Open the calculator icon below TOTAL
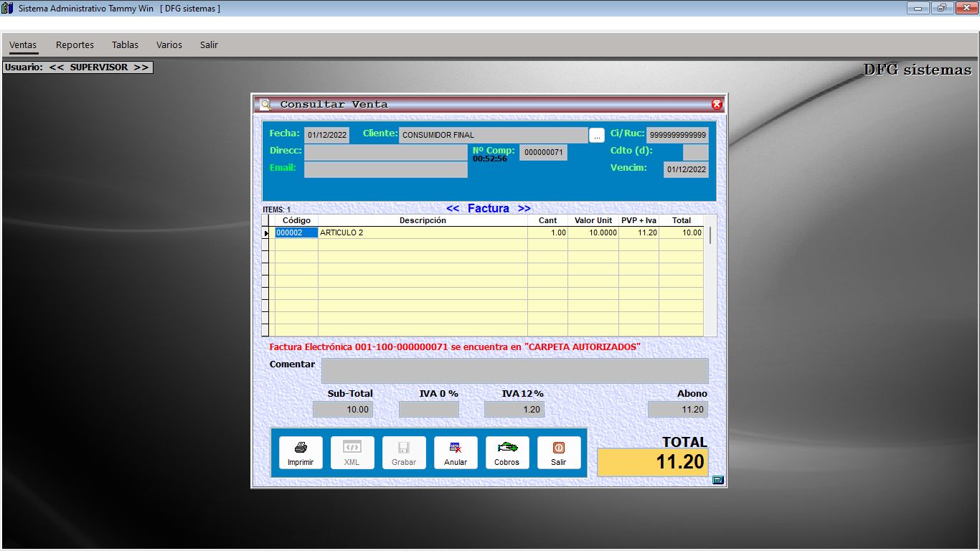The image size is (980, 551). click(718, 480)
